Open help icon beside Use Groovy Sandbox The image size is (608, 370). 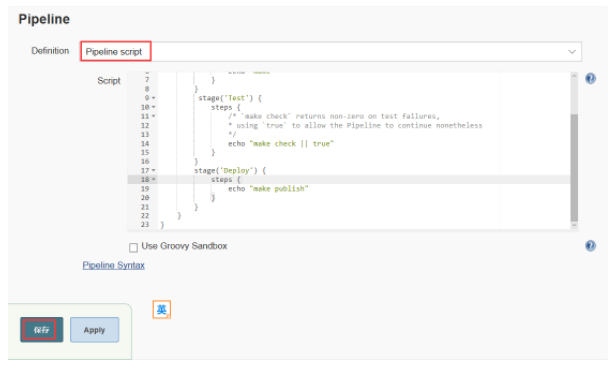pyautogui.click(x=590, y=246)
